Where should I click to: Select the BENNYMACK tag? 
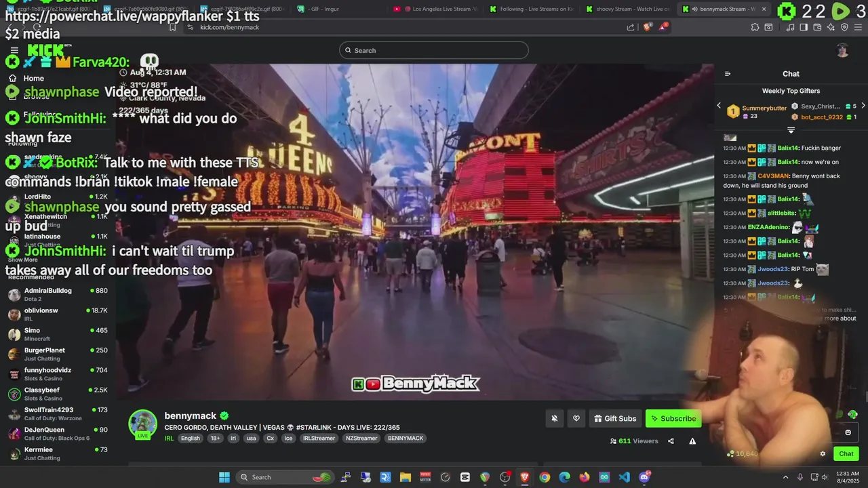(406, 439)
